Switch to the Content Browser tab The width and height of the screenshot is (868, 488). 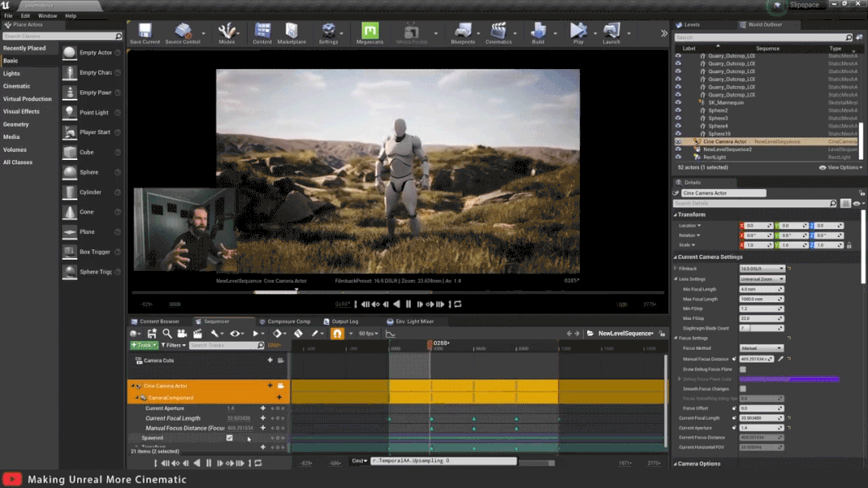coord(159,322)
